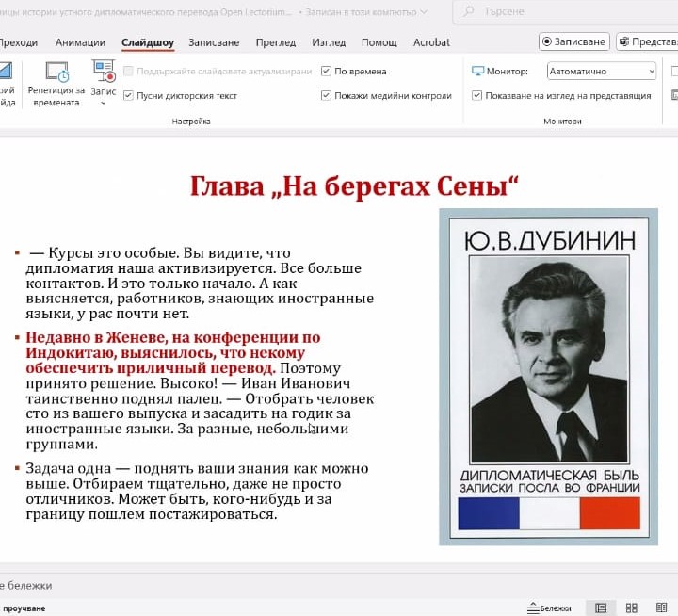Switch to Normal view in status bar

point(600,608)
